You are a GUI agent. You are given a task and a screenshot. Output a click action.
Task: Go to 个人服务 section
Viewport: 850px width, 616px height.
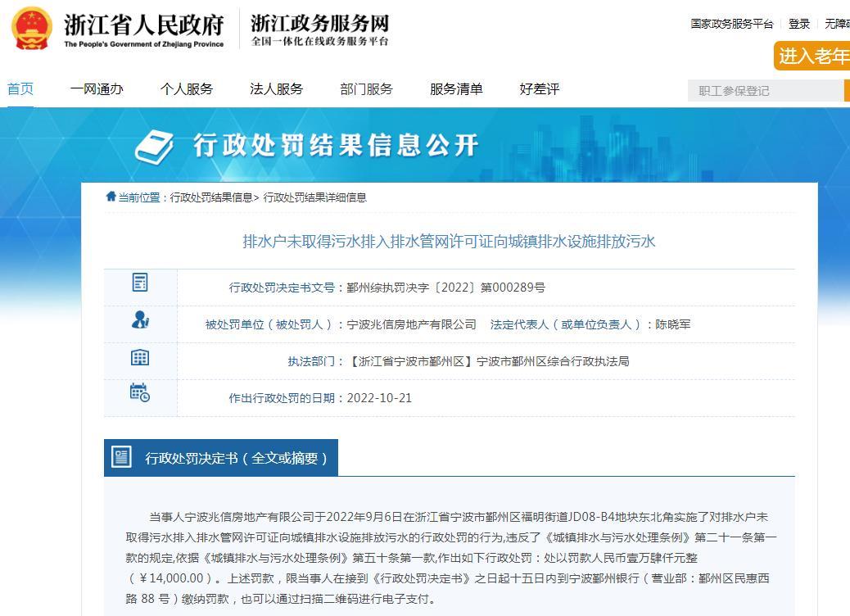[187, 89]
